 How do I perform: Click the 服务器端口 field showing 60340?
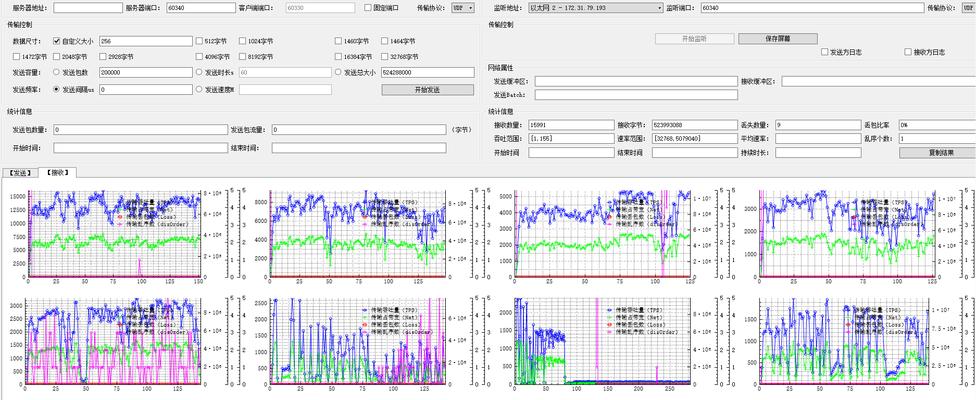[x=200, y=7]
